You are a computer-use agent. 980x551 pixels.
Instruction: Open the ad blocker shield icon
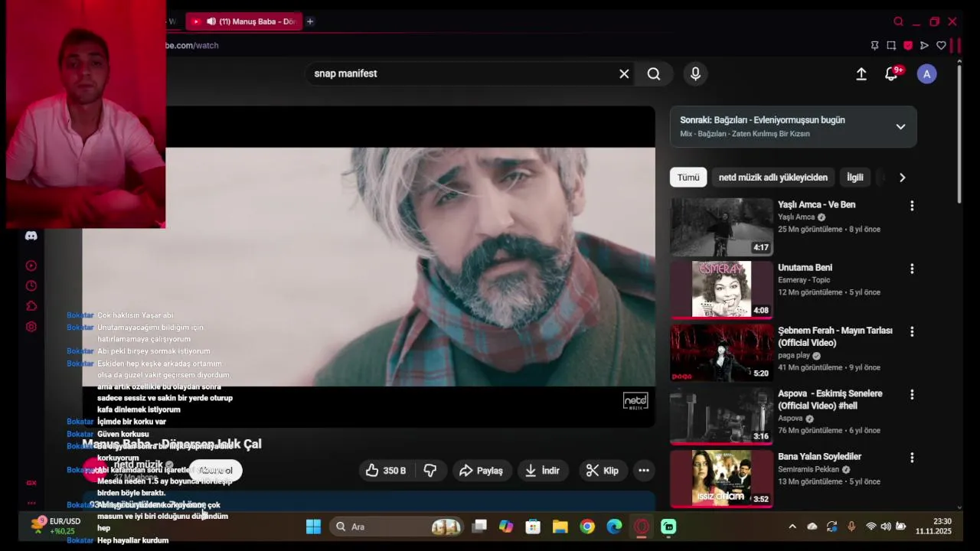point(908,45)
